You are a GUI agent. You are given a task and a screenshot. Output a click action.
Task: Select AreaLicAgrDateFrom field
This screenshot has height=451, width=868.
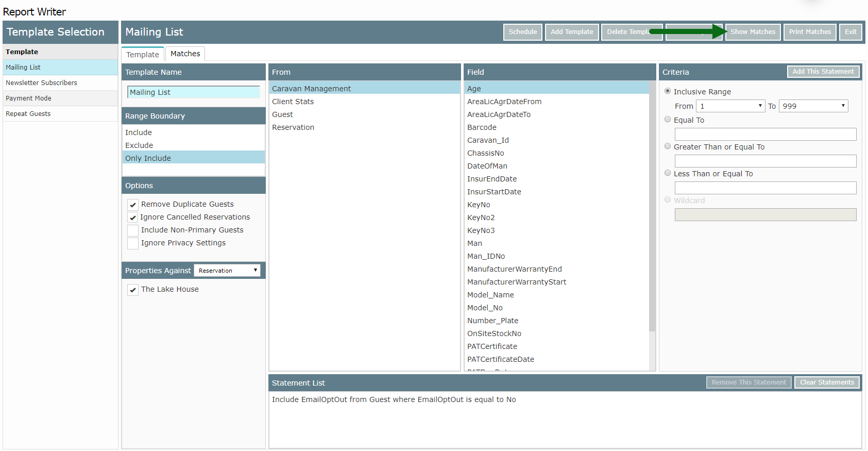point(556,102)
